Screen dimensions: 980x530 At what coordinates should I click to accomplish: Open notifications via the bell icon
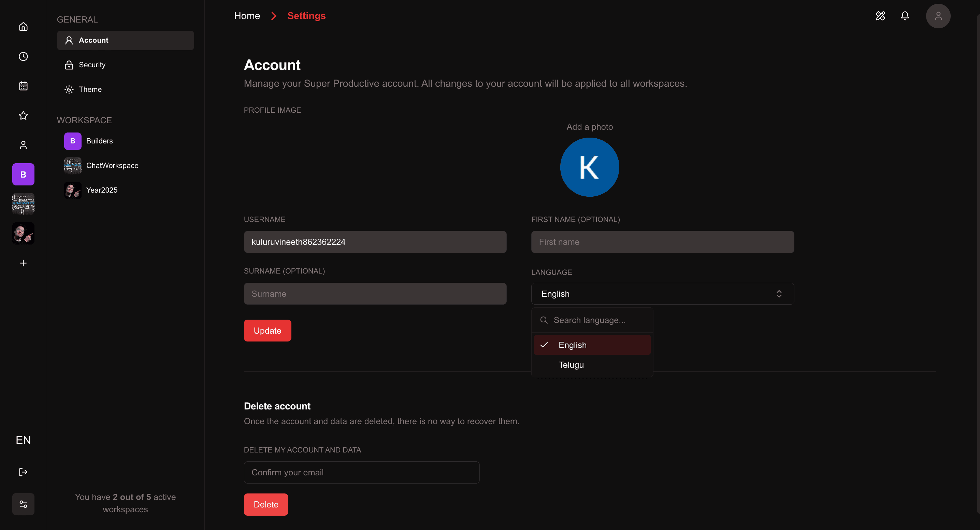[x=905, y=16]
